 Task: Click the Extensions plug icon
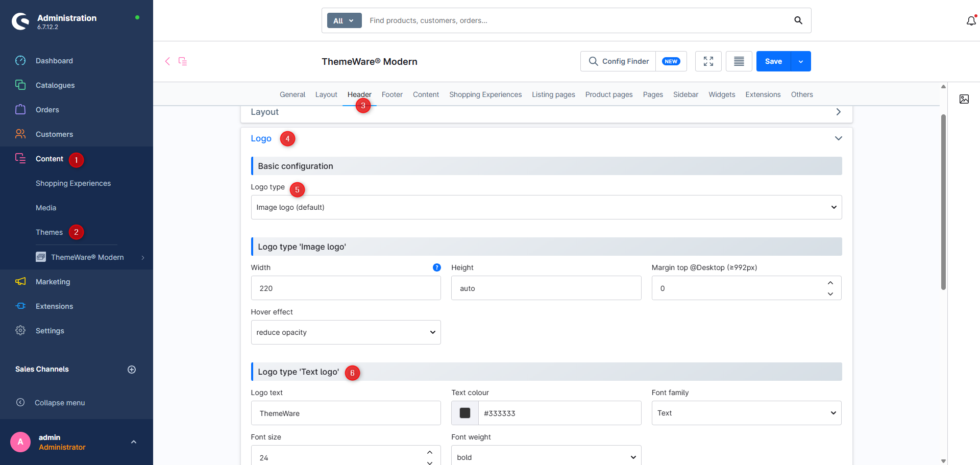[20, 306]
